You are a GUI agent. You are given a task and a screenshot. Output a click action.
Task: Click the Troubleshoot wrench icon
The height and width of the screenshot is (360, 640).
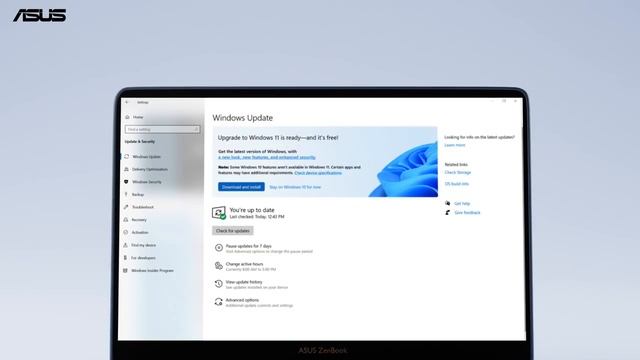[126, 207]
